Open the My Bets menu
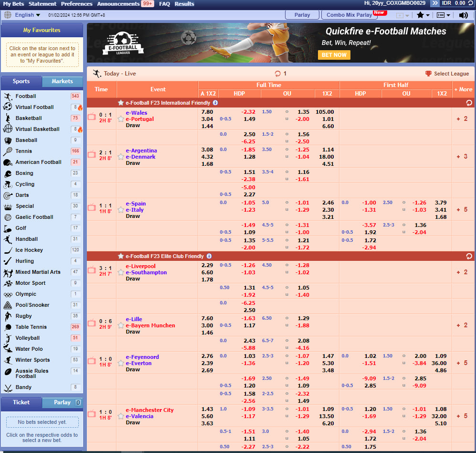476x453 pixels. tap(13, 4)
